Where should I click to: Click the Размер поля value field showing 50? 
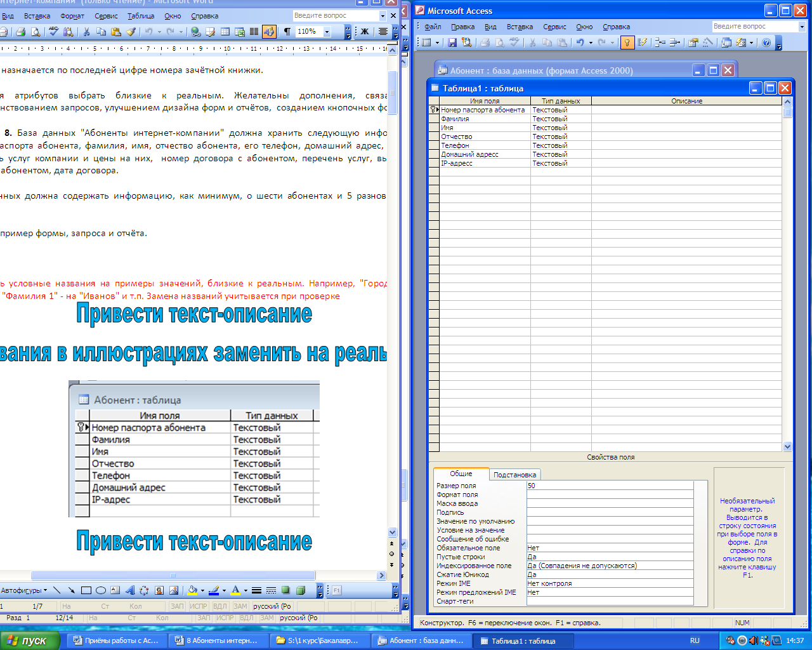point(610,486)
